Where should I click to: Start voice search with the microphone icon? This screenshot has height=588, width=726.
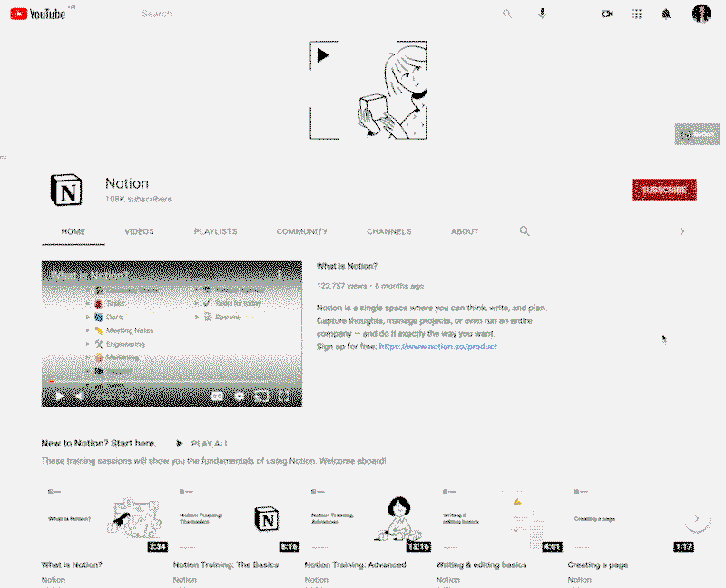[543, 14]
